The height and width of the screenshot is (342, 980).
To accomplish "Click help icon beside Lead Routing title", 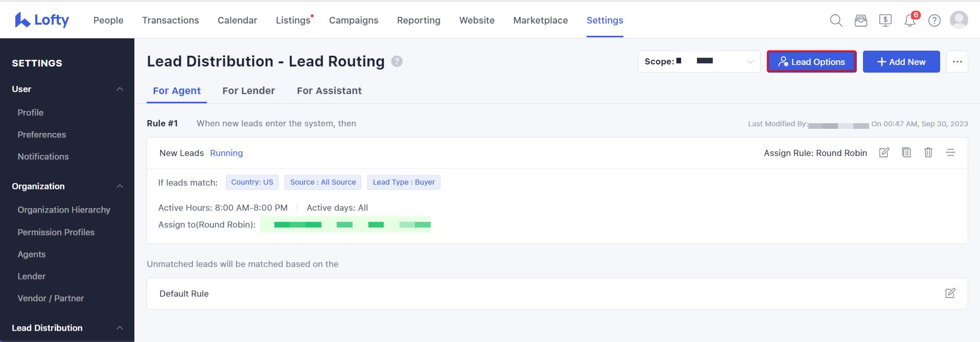I will 397,61.
